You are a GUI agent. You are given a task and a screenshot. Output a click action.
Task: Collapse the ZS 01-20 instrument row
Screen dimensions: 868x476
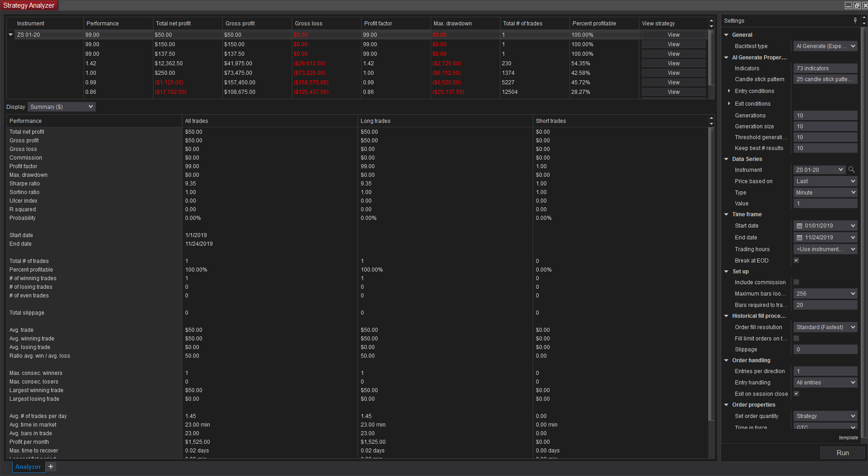click(11, 34)
